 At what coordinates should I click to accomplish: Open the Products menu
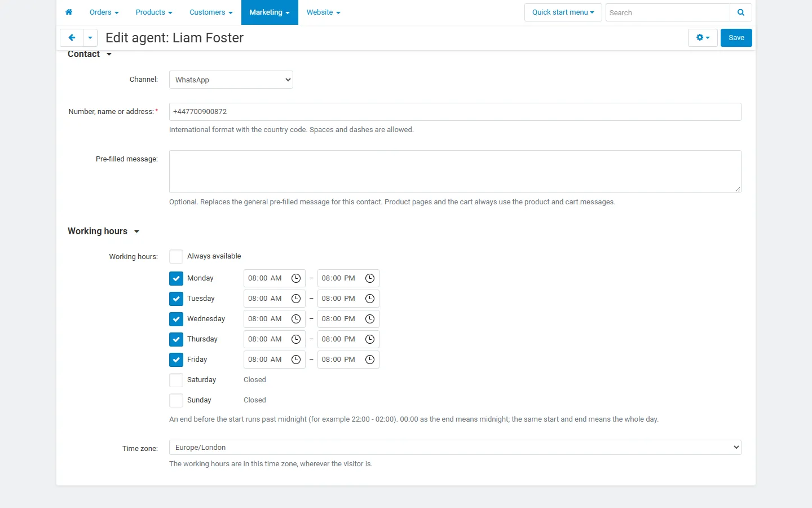point(154,12)
